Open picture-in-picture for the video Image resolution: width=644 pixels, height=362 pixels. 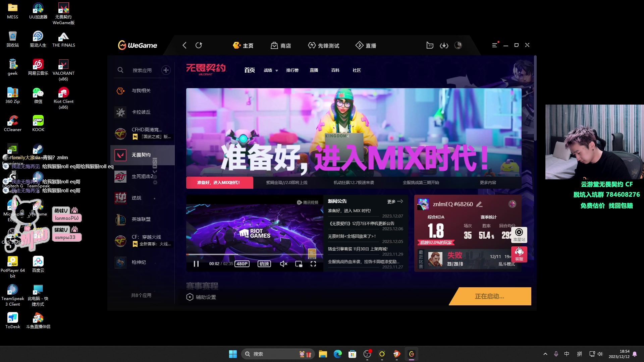(x=299, y=264)
